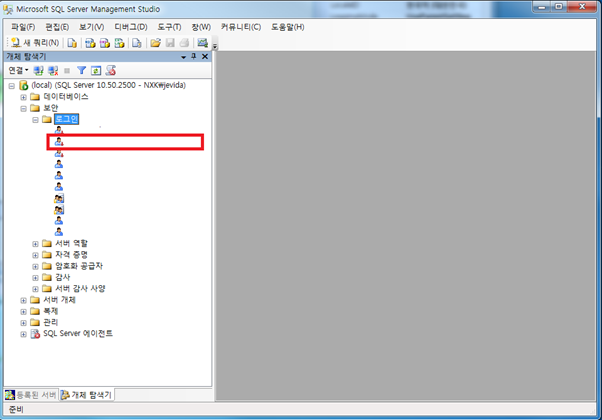602x420 pixels.
Task: Close the 개체 탐색기 panel
Action: pos(205,56)
